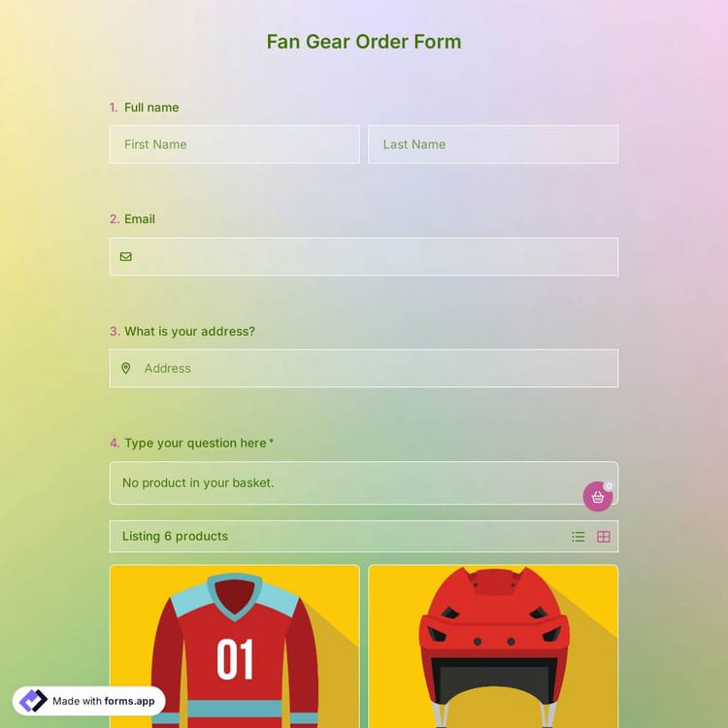Click inside the Email text field
The width and height of the screenshot is (728, 728).
point(364,257)
